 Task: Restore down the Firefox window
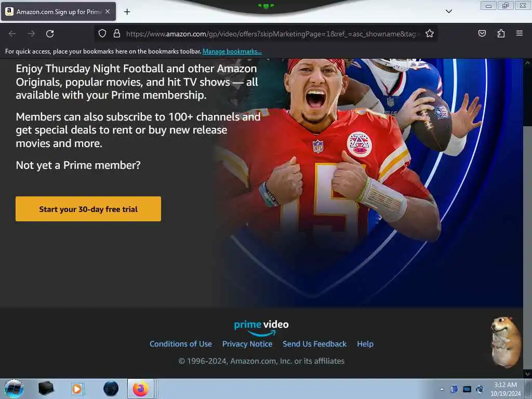506,6
